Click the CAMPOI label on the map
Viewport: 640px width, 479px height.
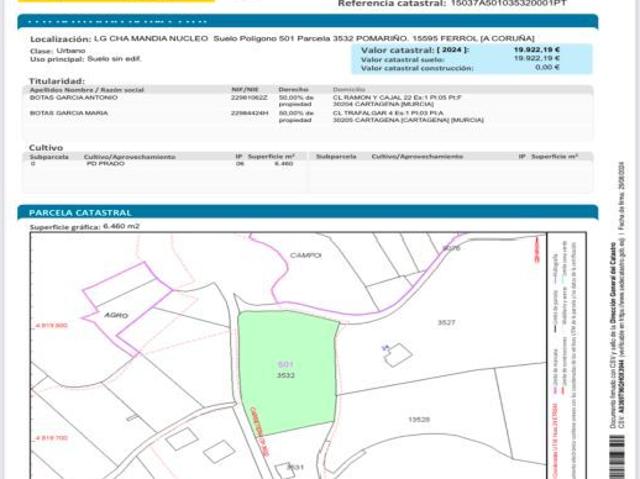point(305,255)
